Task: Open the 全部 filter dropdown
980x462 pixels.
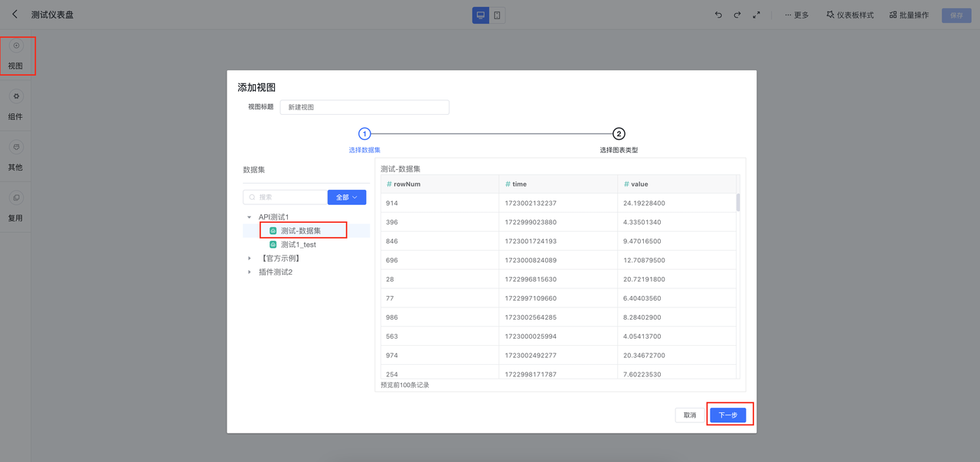Action: pyautogui.click(x=346, y=197)
